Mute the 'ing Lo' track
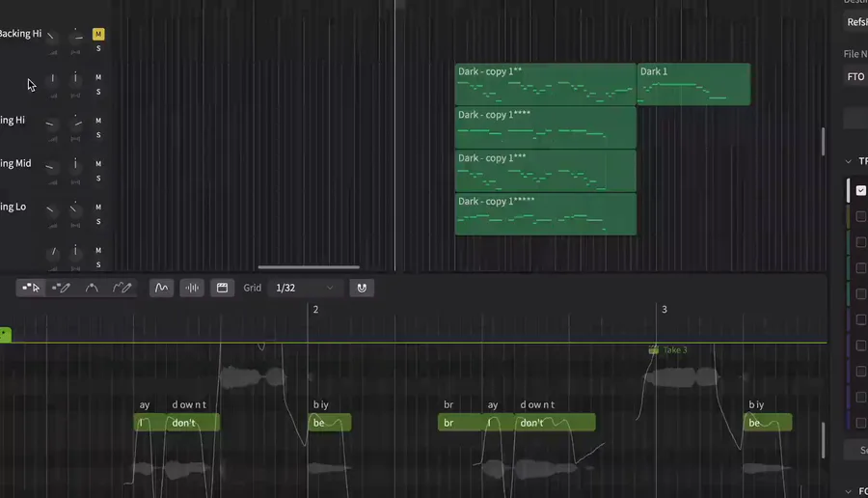Screen dimensions: 868x498 click(98, 207)
